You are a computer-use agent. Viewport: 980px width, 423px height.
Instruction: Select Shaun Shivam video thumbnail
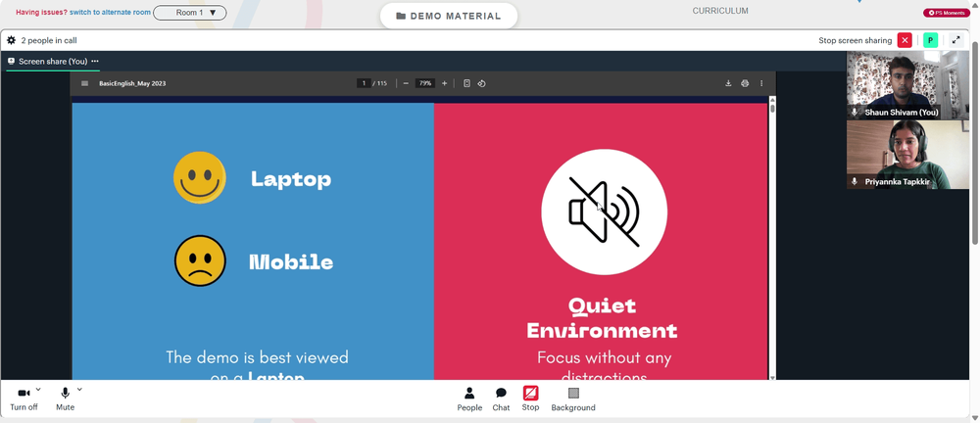click(907, 85)
